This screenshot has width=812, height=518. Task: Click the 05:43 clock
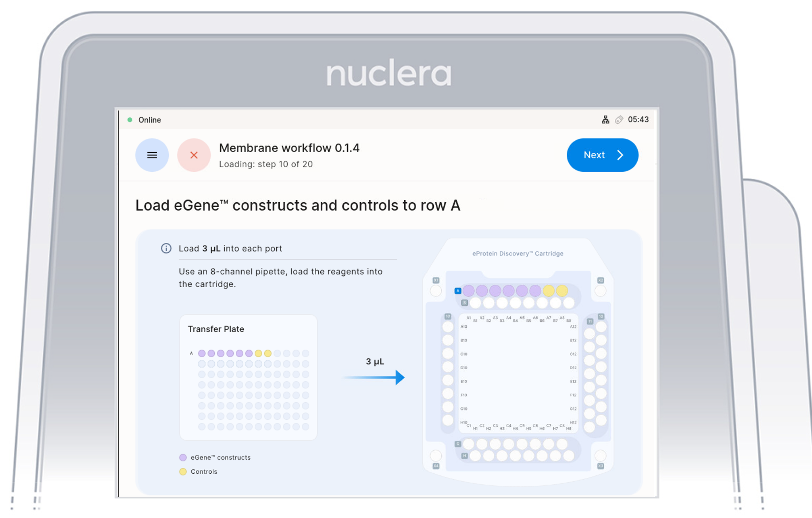(x=638, y=120)
